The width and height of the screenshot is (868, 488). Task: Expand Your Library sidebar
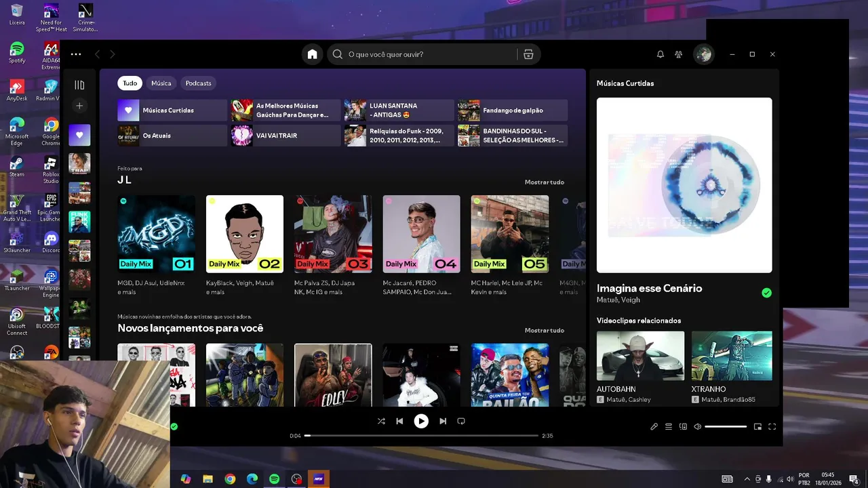79,85
